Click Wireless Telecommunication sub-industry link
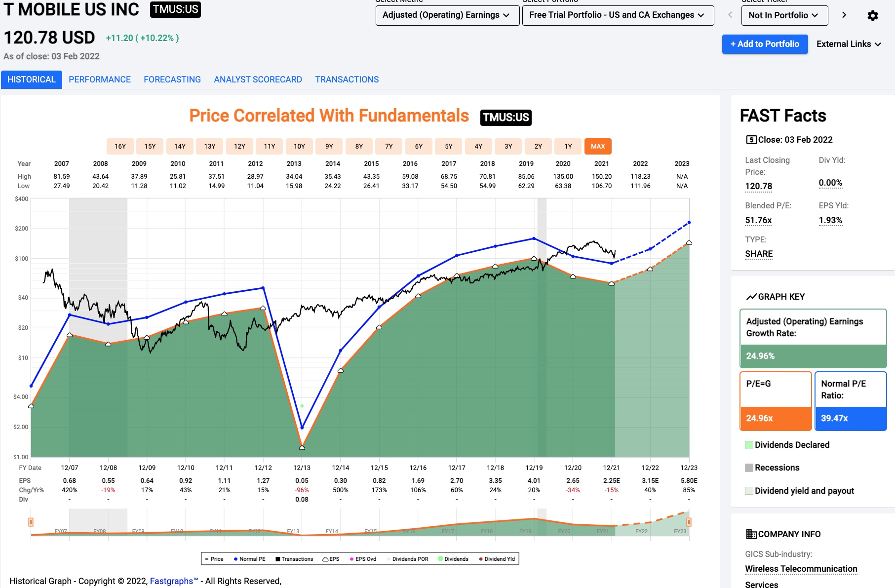Screen dimensions: 895x588 pos(801,569)
